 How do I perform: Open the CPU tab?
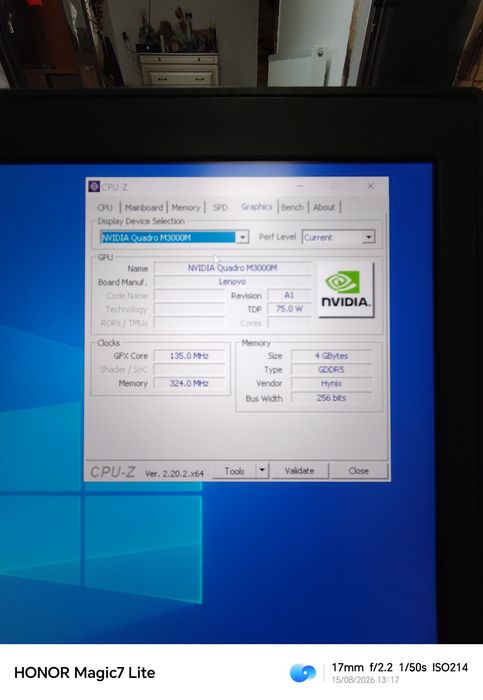coord(105,207)
